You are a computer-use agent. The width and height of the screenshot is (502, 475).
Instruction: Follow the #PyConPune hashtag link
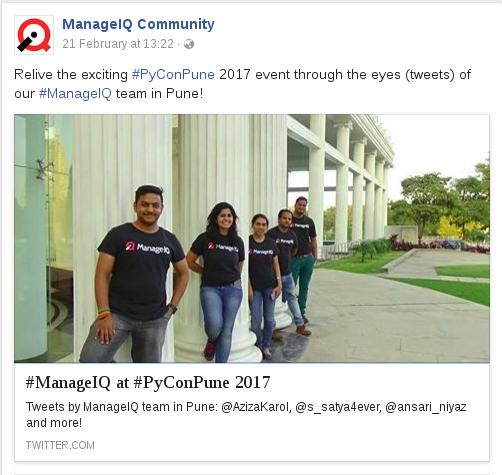173,74
